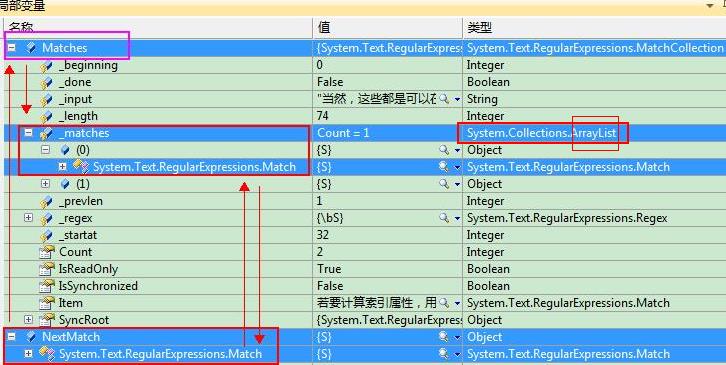Open visualizer dropdown for (1) row

pyautogui.click(x=457, y=184)
